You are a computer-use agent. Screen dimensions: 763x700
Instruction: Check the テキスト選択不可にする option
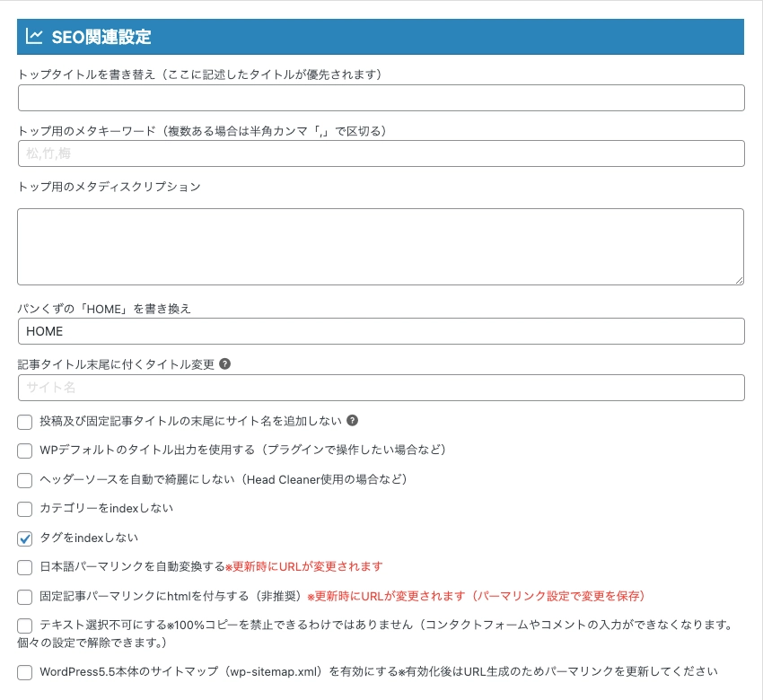coord(25,625)
